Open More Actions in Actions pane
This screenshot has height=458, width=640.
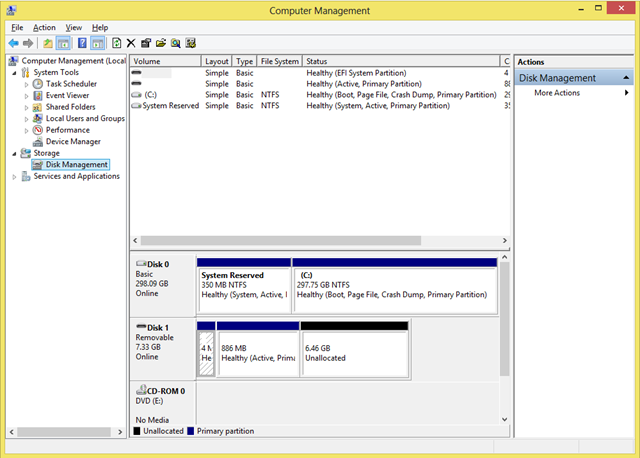click(x=557, y=93)
